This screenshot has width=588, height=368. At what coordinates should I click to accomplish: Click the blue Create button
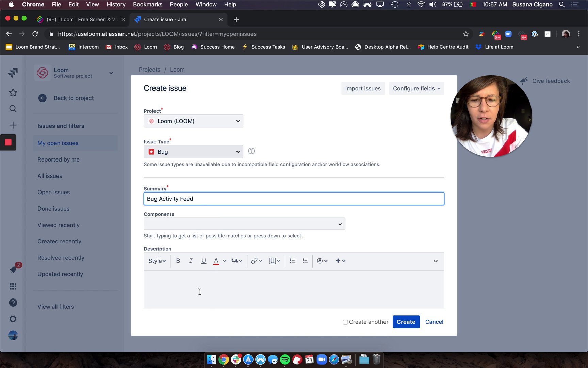click(406, 322)
